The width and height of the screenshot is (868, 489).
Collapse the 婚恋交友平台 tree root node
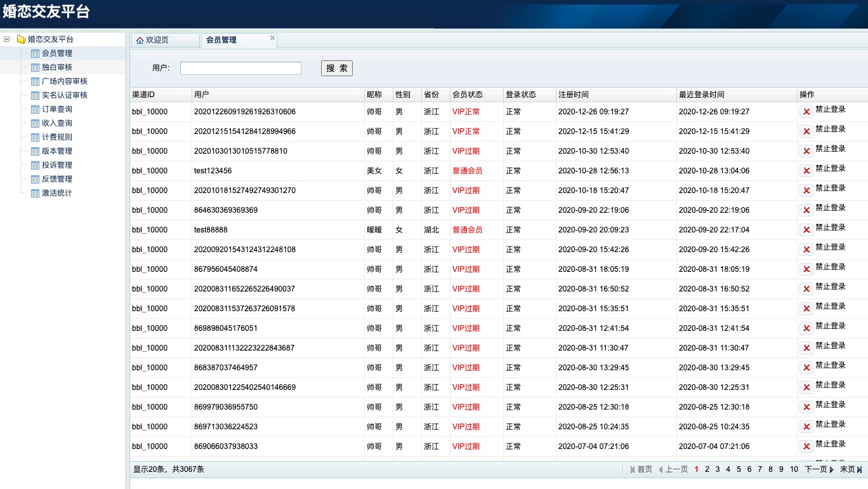click(7, 39)
